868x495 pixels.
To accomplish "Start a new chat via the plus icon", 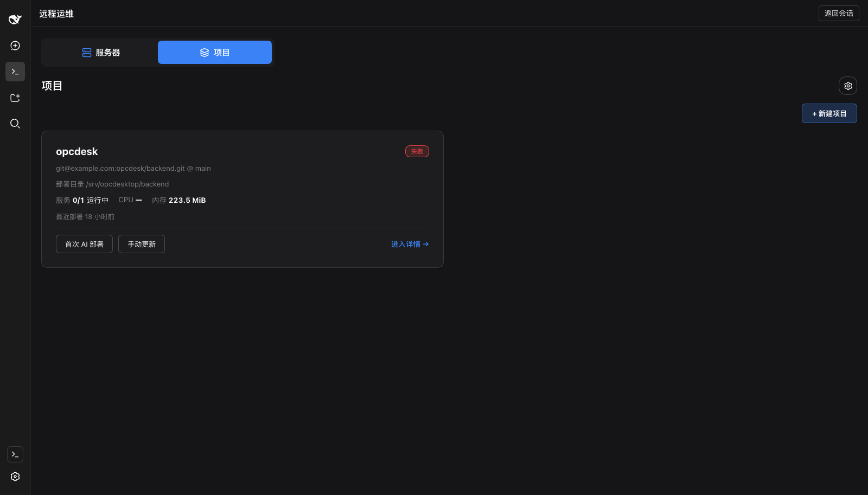I will pos(15,46).
